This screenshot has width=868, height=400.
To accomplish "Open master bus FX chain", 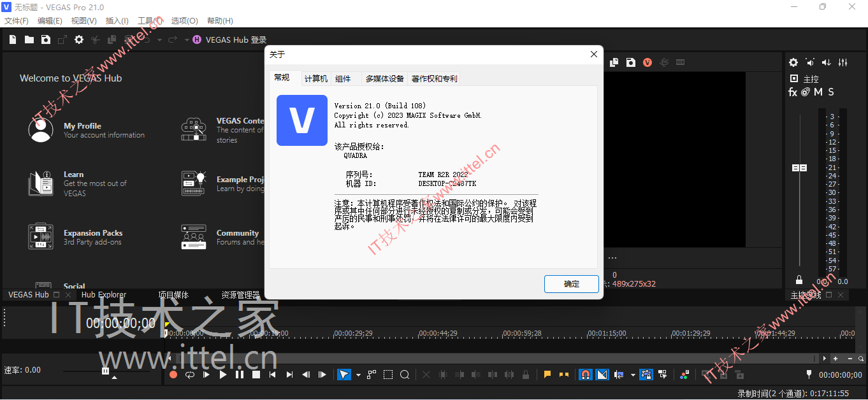I will (x=793, y=92).
